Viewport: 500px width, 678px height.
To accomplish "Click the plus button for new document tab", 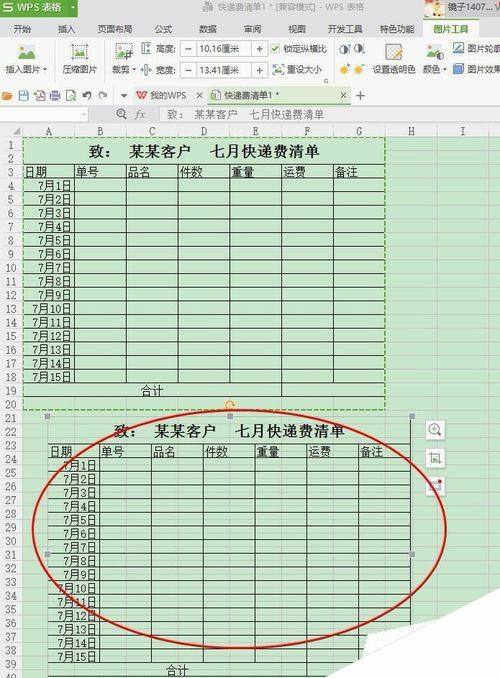I will [360, 96].
